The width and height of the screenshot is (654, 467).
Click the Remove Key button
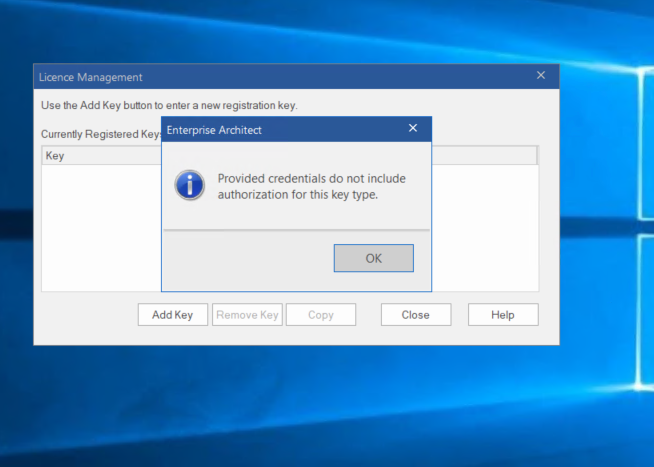(247, 314)
